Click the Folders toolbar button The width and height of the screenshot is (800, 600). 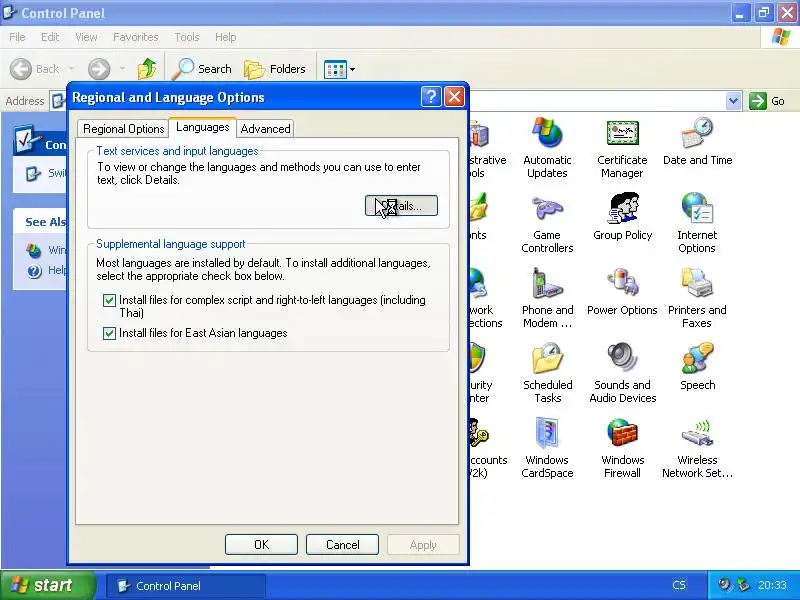pos(274,69)
